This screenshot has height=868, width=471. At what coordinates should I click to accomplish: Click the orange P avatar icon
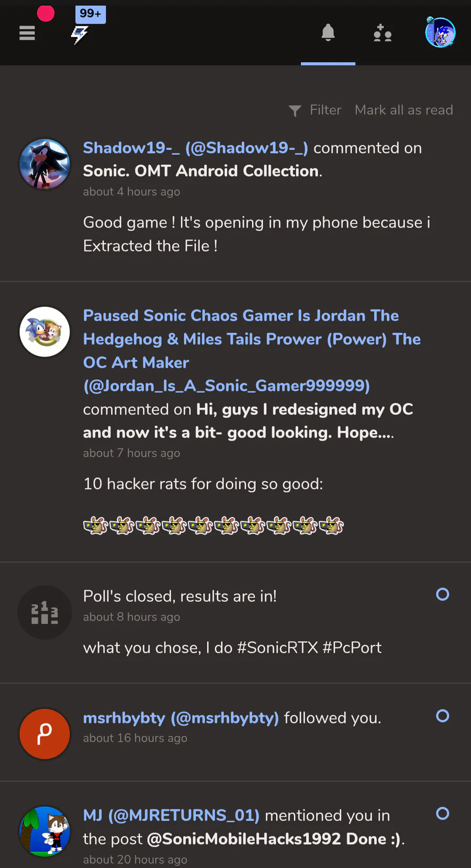coord(44,734)
